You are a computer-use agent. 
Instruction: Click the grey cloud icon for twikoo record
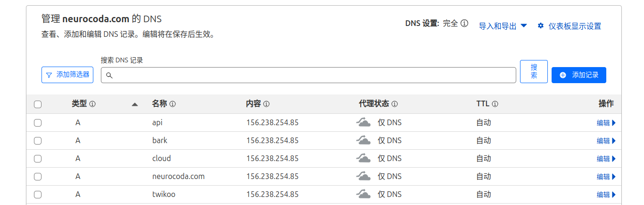pyautogui.click(x=363, y=194)
